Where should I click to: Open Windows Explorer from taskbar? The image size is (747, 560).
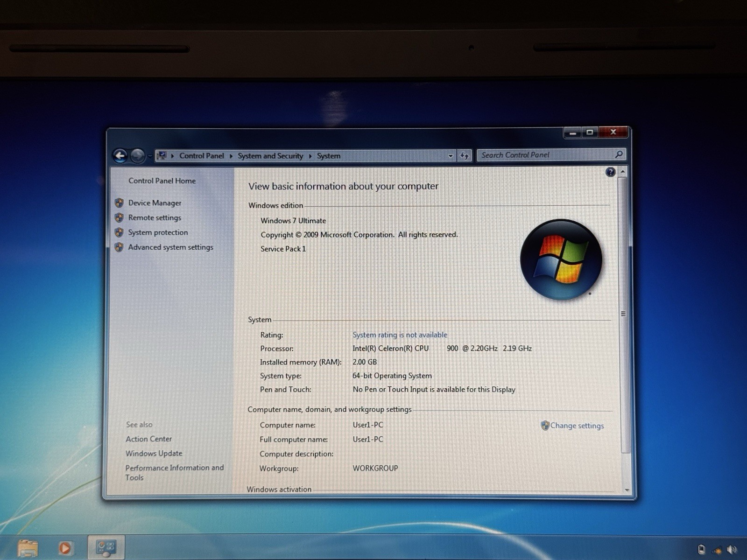tap(28, 548)
